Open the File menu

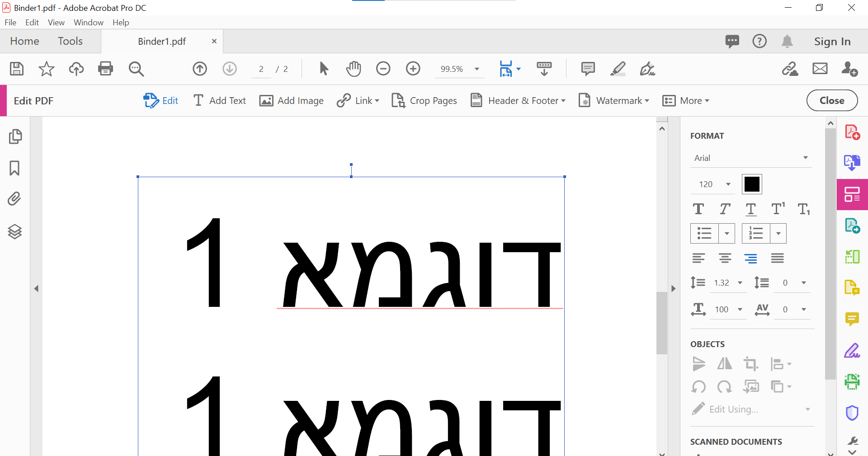(x=10, y=23)
